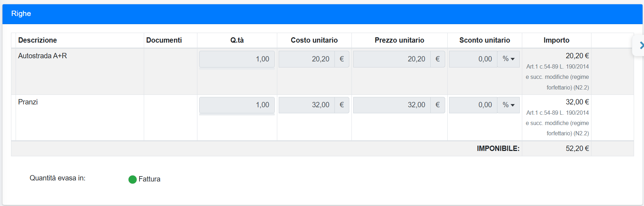Screen dimensions: 644x206
Task: Select the Pranzi description cell
Action: (x=80, y=118)
